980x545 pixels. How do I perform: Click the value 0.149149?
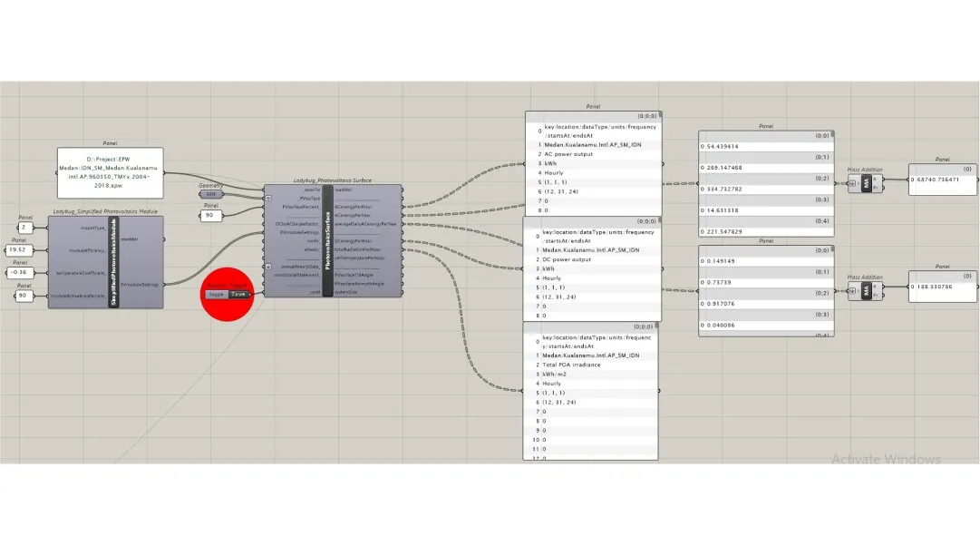click(x=721, y=261)
